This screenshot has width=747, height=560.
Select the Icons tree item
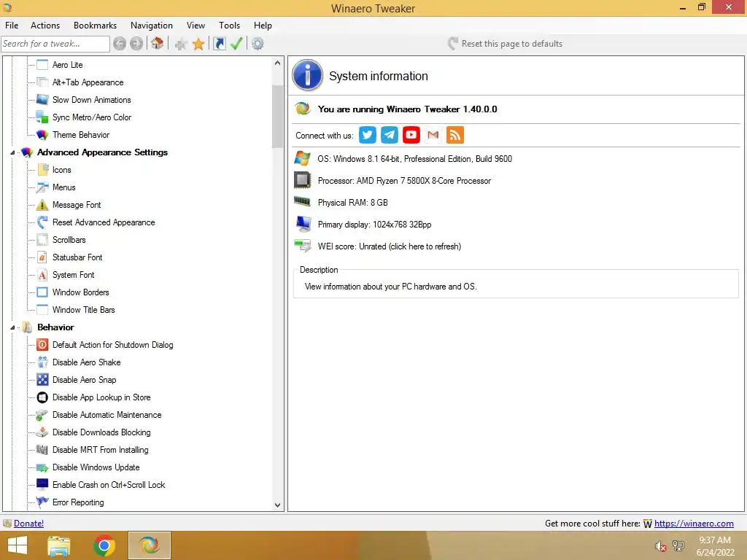coord(61,169)
